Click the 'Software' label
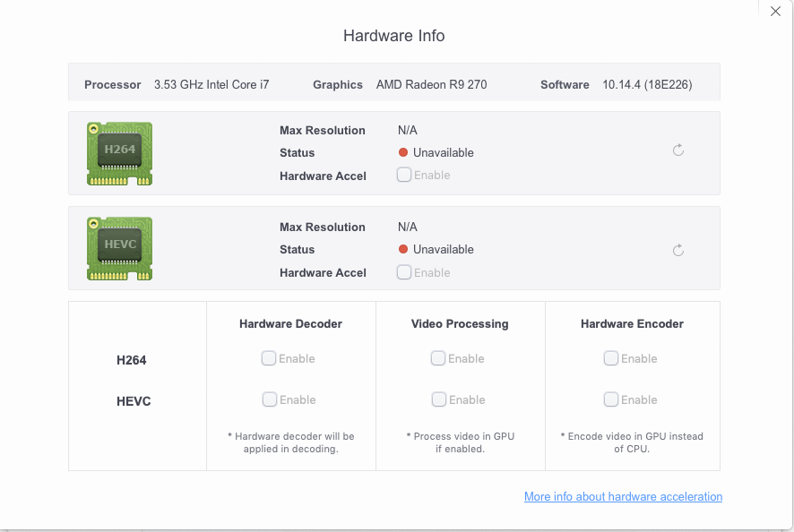The width and height of the screenshot is (794, 532). 565,84
